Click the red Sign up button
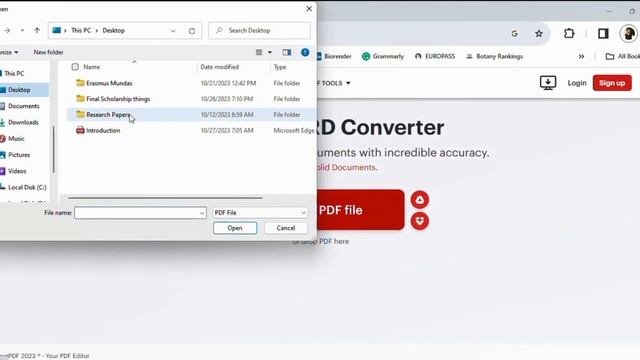This screenshot has height=360, width=640. click(x=612, y=83)
